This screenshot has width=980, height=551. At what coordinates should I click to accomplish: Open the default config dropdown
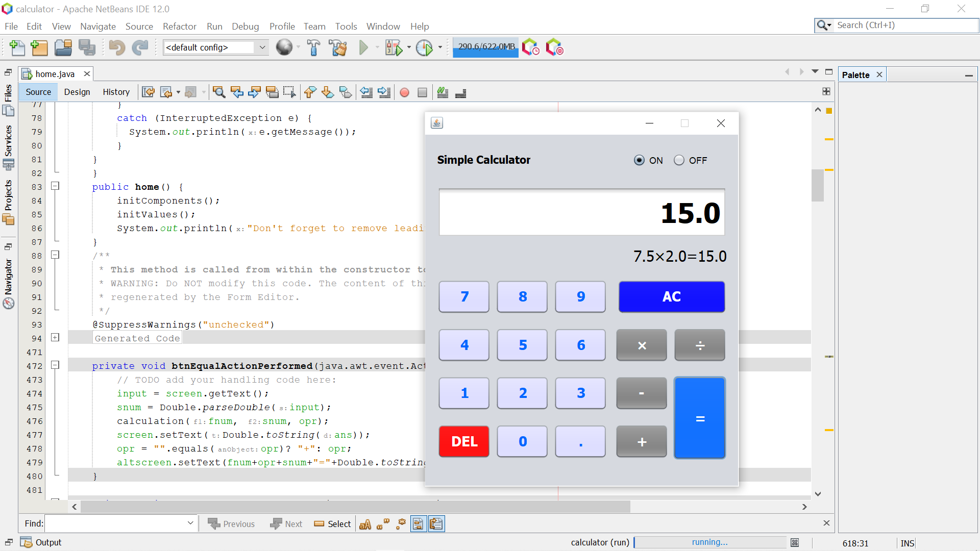click(262, 47)
